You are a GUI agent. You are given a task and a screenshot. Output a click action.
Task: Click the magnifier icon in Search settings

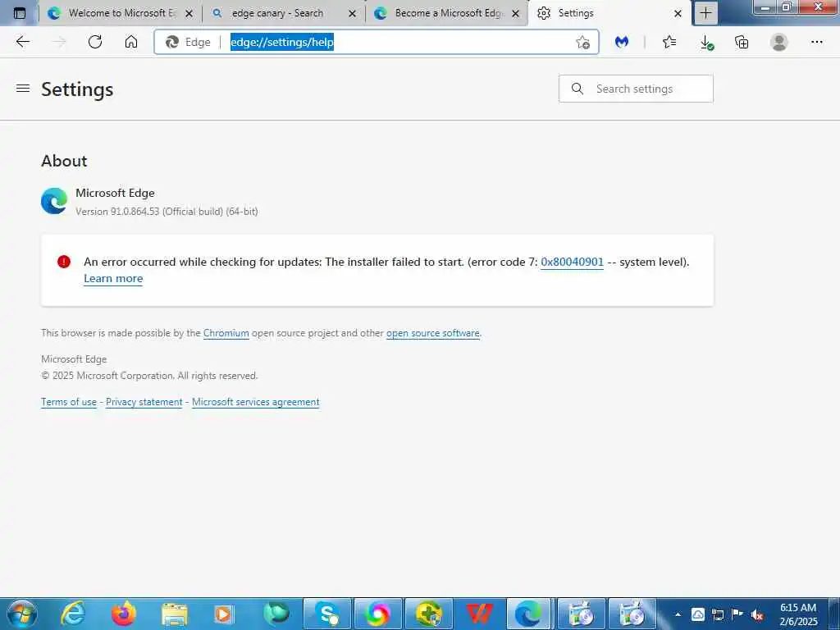[577, 89]
